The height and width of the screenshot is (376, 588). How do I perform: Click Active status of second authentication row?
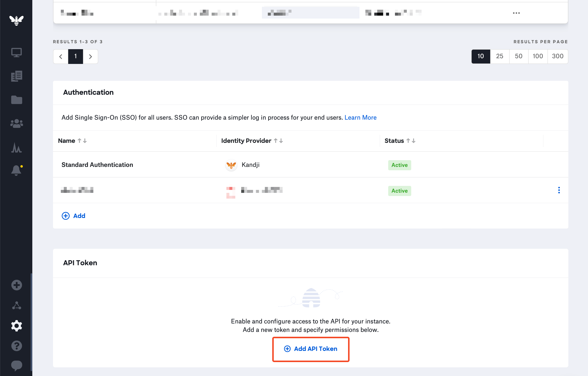(x=400, y=191)
